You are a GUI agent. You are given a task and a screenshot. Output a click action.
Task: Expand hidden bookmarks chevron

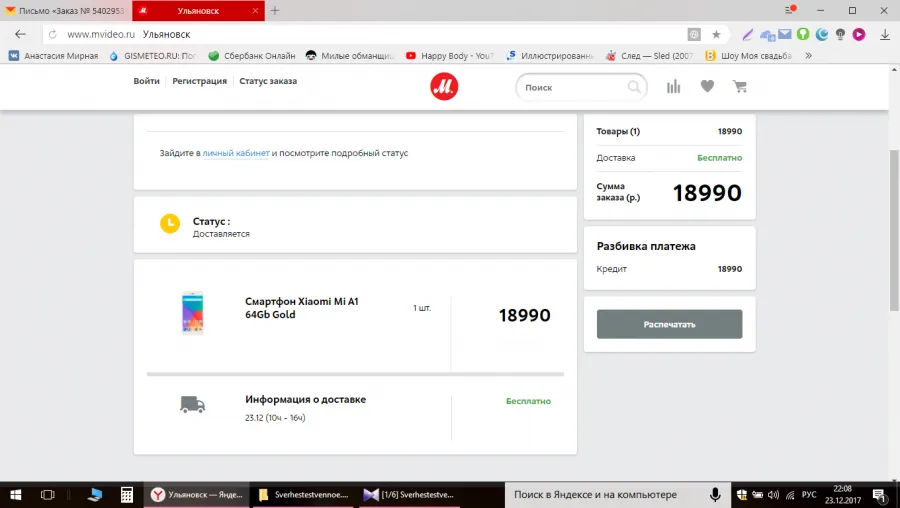point(808,56)
